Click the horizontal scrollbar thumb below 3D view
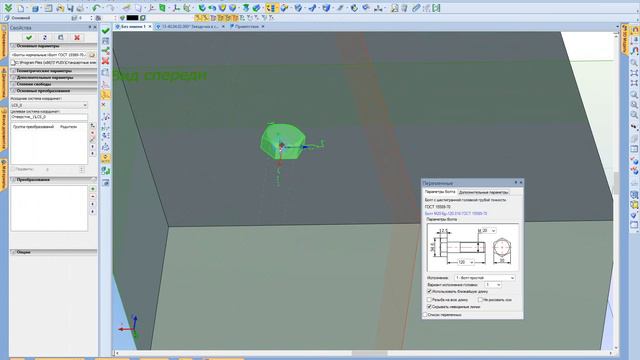This screenshot has width=640, height=360. coord(369,353)
